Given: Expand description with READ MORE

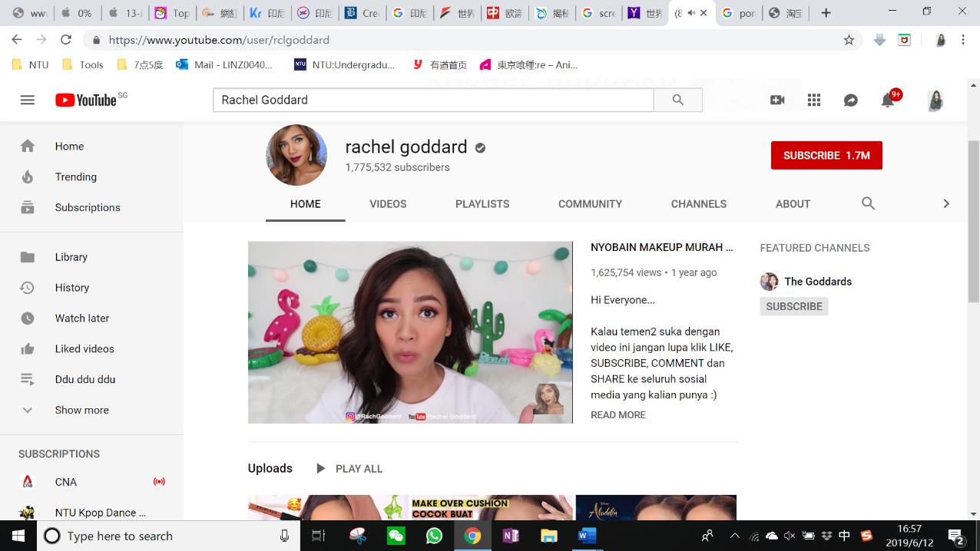Looking at the screenshot, I should coord(618,414).
